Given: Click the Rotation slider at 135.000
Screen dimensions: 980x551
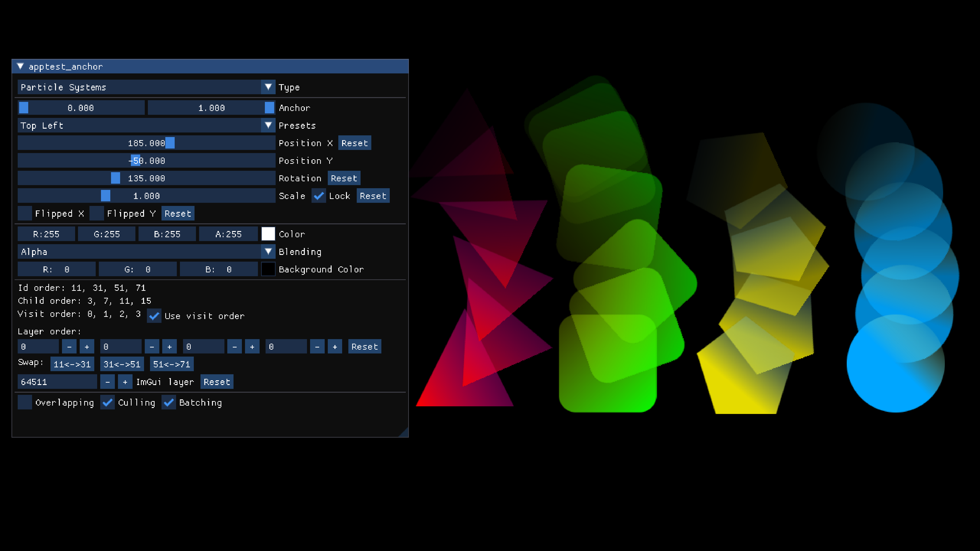Looking at the screenshot, I should 146,178.
